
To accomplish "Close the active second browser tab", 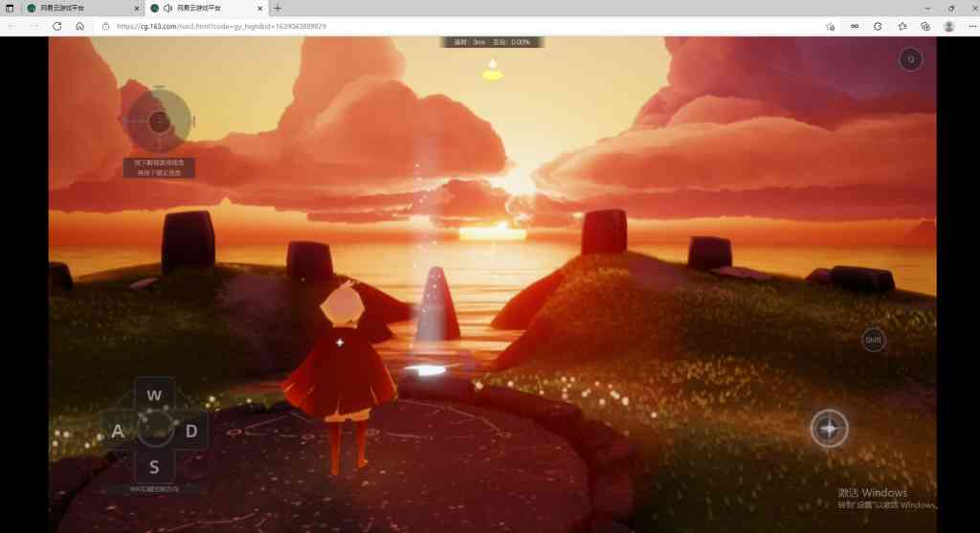I will (260, 8).
